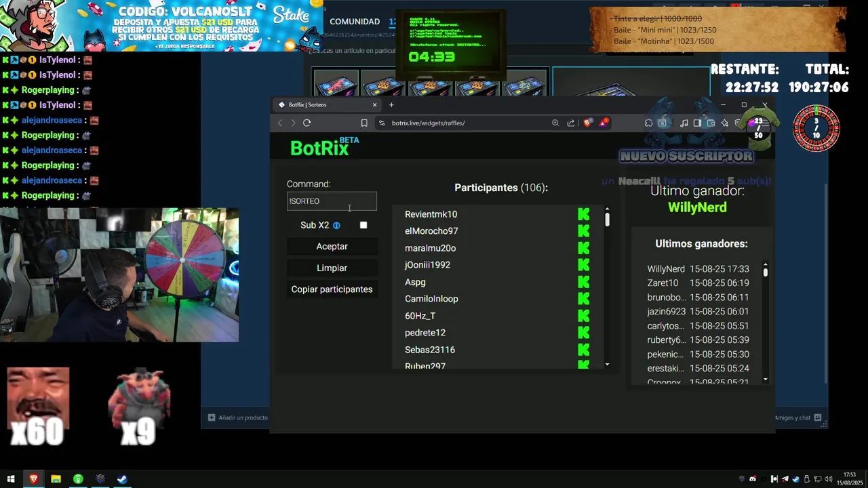Image resolution: width=868 pixels, height=488 pixels.
Task: Click the winners list scrollbar thumb
Action: [766, 272]
